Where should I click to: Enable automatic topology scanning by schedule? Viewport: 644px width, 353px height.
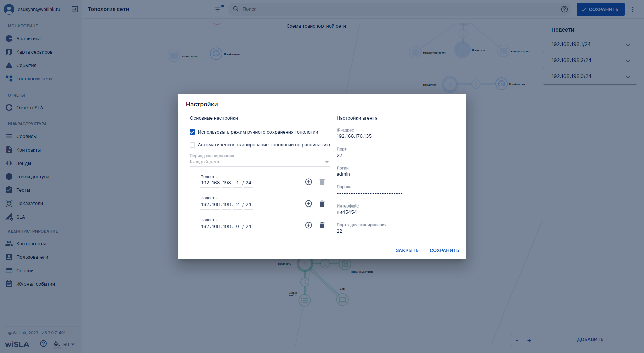(x=192, y=145)
